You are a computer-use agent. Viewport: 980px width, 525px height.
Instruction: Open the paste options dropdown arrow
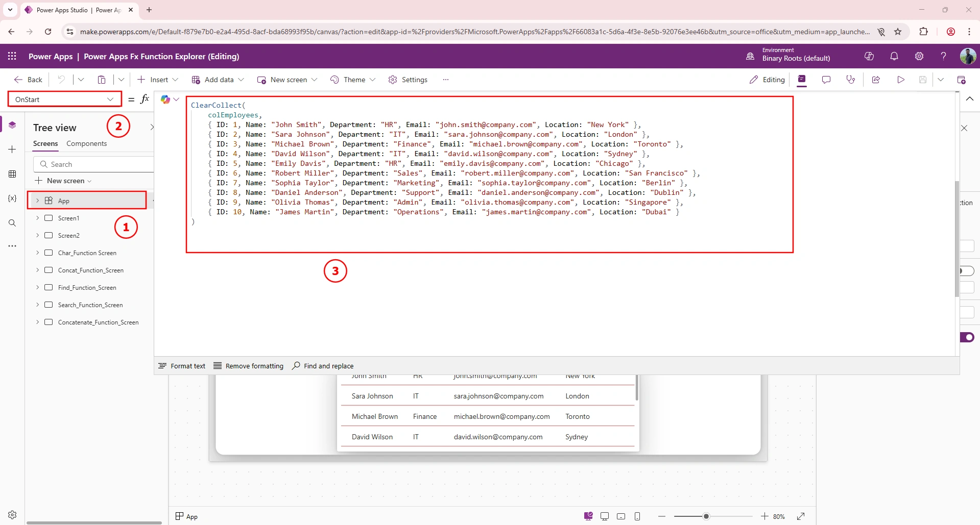(x=121, y=80)
